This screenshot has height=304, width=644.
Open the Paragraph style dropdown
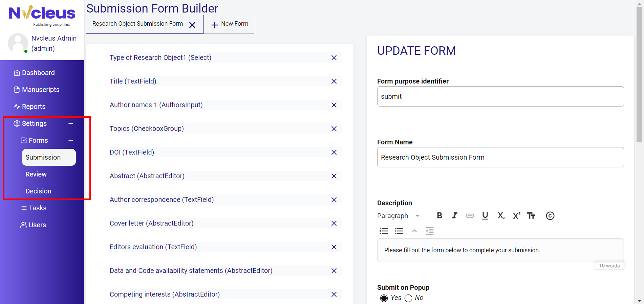point(399,216)
